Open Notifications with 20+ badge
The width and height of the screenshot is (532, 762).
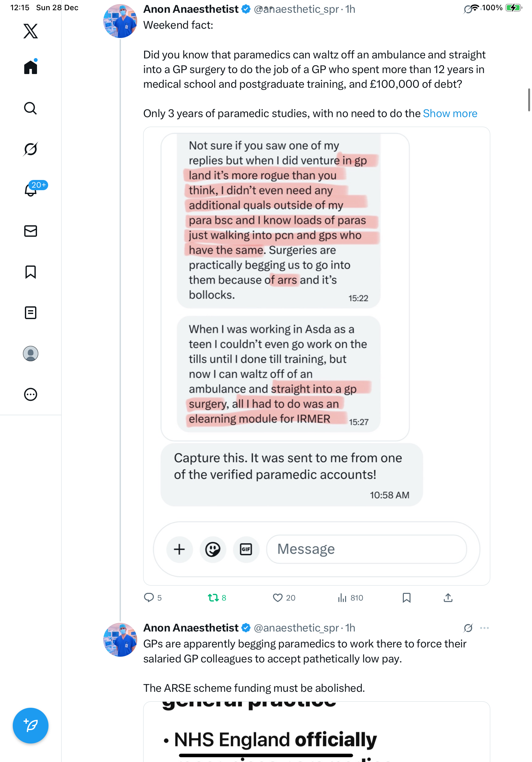tap(31, 190)
